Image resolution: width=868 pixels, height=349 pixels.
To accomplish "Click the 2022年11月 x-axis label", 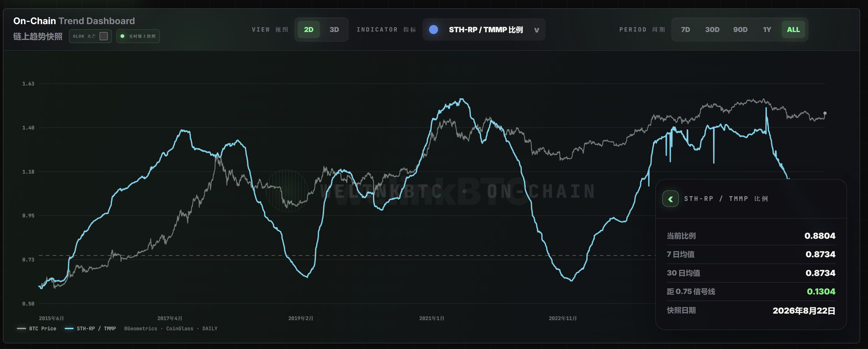I will coord(563,318).
